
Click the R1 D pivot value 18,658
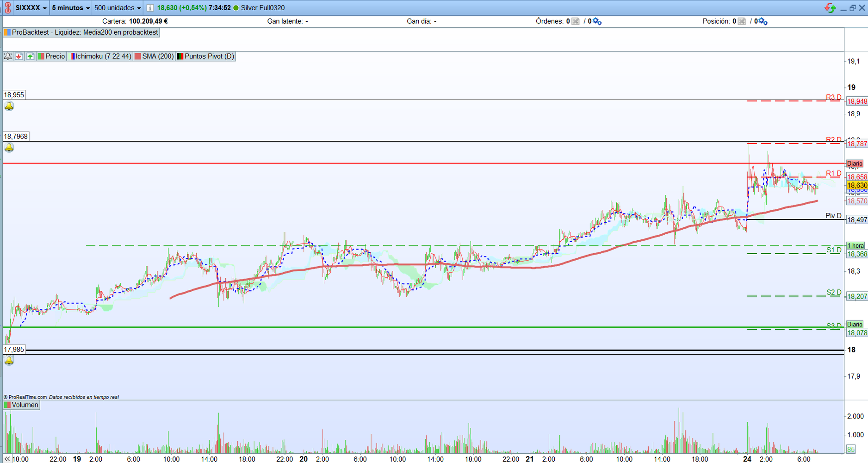click(x=856, y=177)
